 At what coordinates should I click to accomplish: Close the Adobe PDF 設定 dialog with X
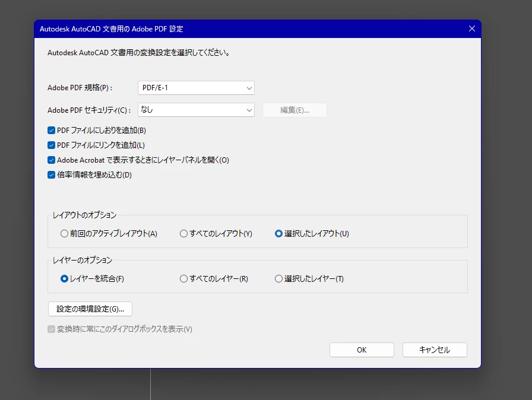point(472,29)
